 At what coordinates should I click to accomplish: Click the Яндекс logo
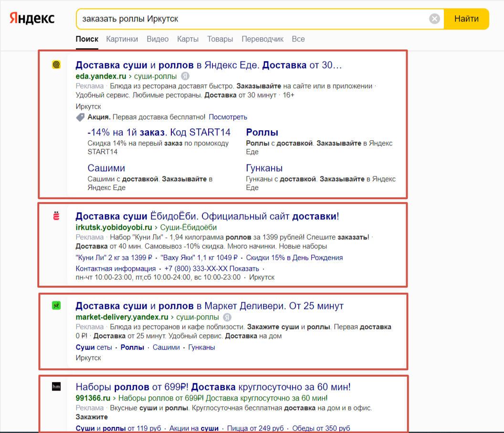[32, 18]
